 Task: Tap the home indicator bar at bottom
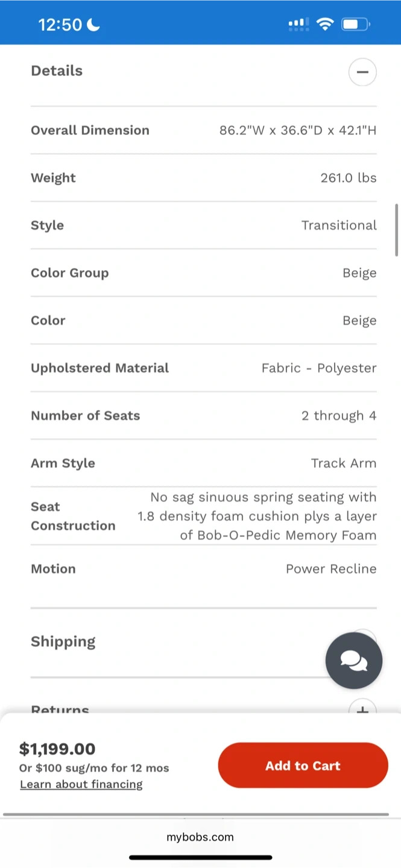coord(200,857)
